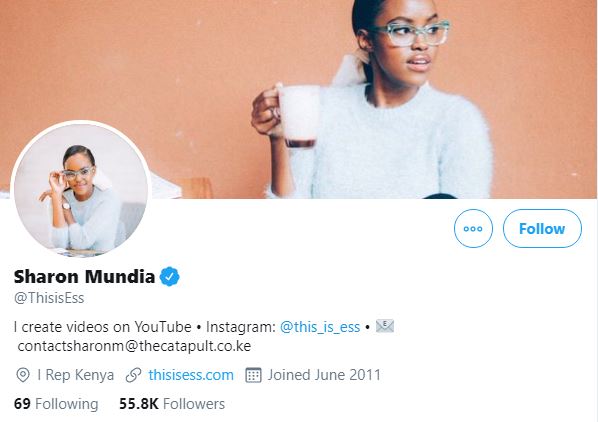
Task: Click the Sharon Mundia display name
Action: click(84, 277)
